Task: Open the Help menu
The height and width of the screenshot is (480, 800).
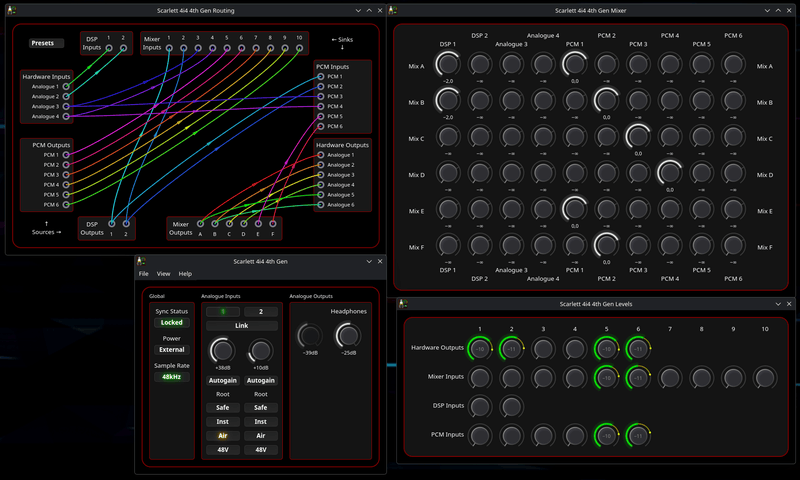Action: tap(185, 274)
